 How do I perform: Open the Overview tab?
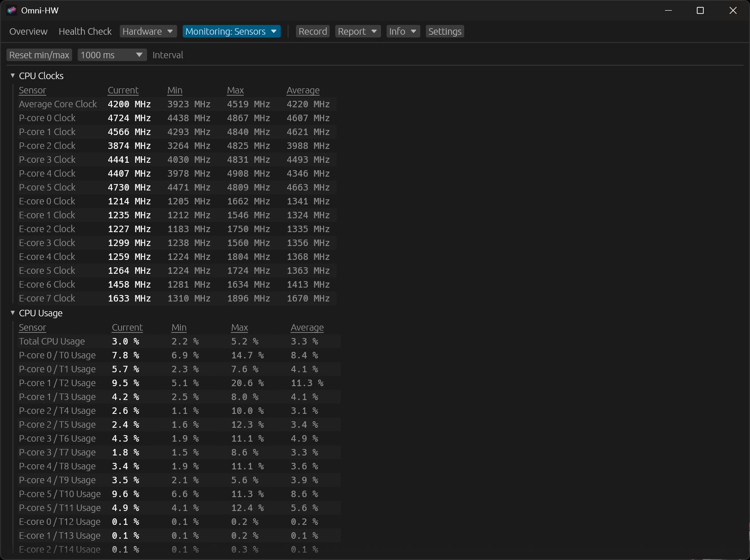(x=28, y=31)
